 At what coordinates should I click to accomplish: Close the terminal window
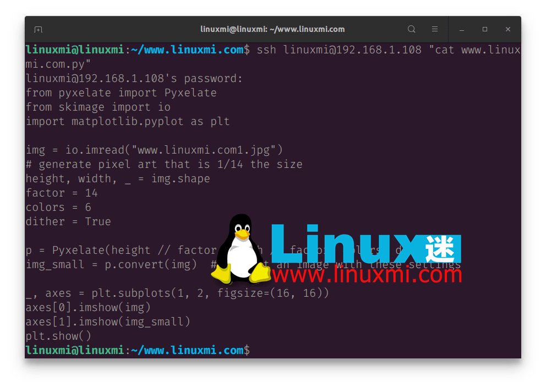pos(508,29)
